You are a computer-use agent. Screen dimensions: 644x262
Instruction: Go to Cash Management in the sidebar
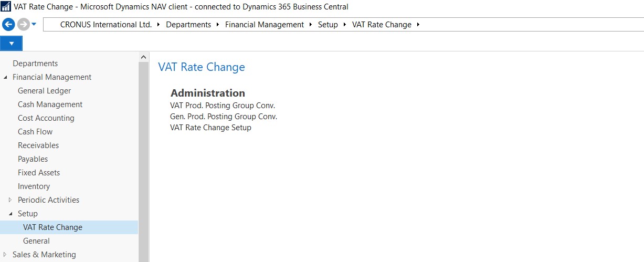coord(50,104)
